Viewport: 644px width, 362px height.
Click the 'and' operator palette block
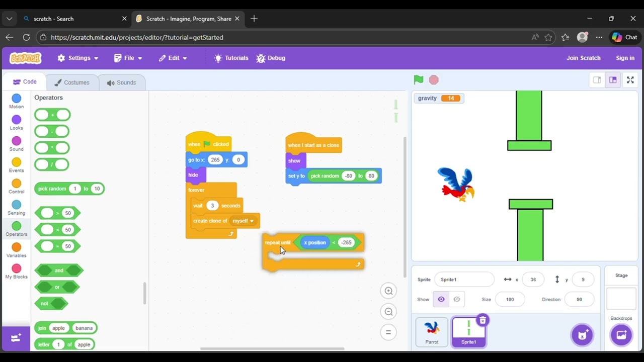coord(59,270)
